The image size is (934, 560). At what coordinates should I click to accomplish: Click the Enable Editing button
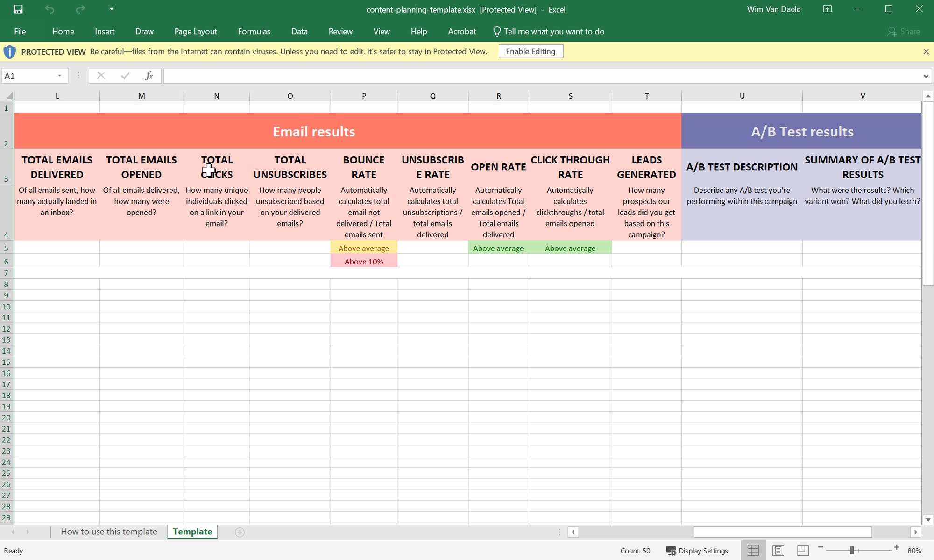531,51
